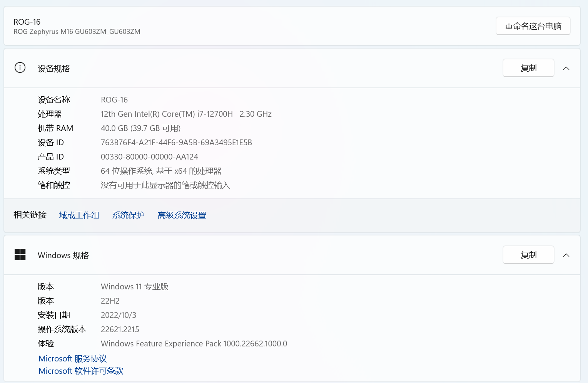The width and height of the screenshot is (588, 383).
Task: Copy device specifications with 复制 button
Action: 528,68
